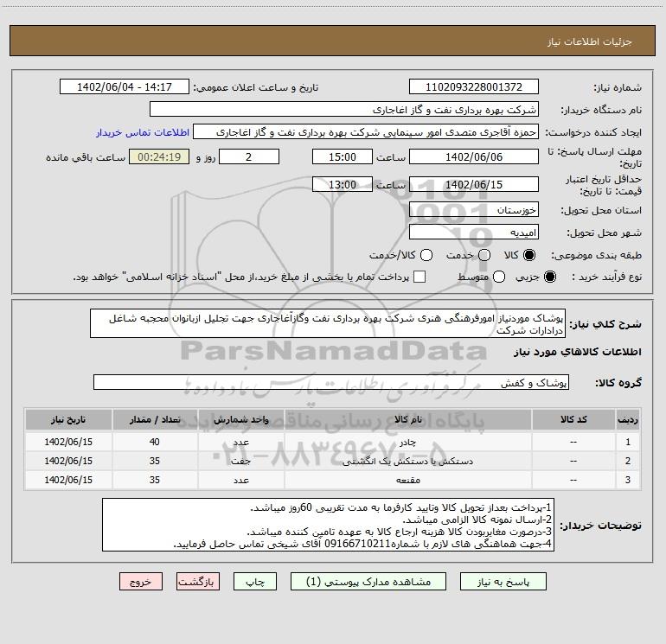Click the جفت unit cell

tap(240, 461)
